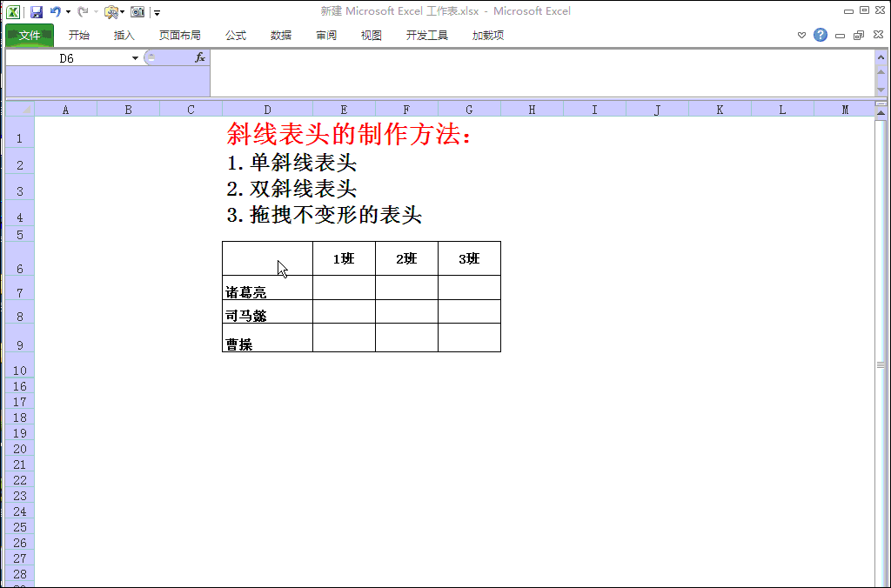This screenshot has height=588, width=891.
Task: Switch to the 页面布局 tab
Action: (x=179, y=35)
